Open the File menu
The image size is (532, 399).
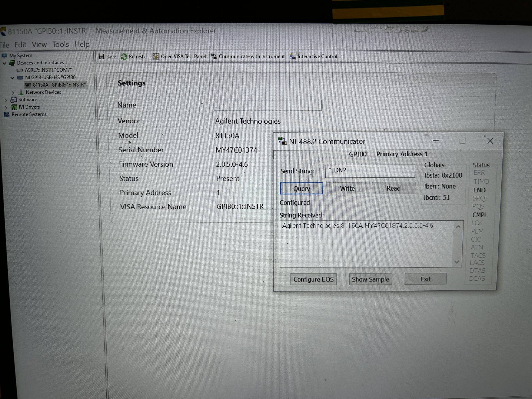pos(4,45)
